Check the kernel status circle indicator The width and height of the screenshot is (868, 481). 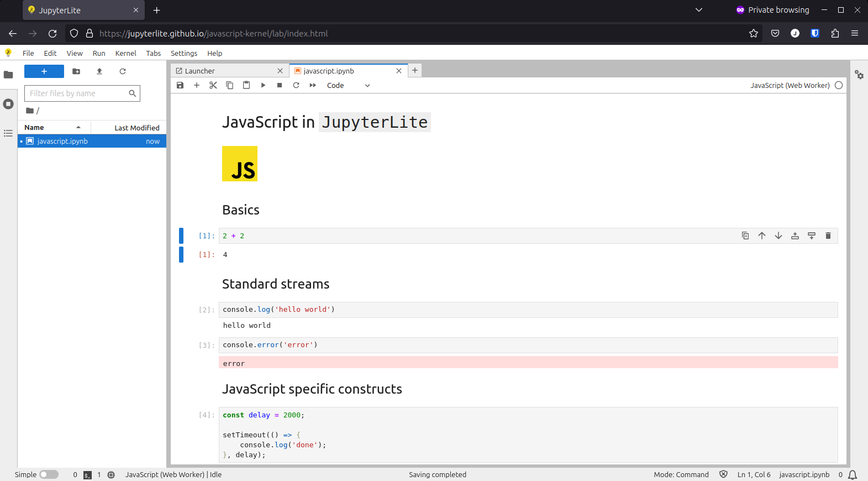839,85
